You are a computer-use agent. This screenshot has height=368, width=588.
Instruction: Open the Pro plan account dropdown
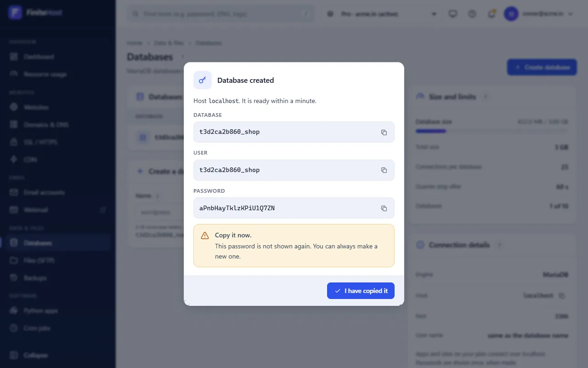tap(381, 14)
